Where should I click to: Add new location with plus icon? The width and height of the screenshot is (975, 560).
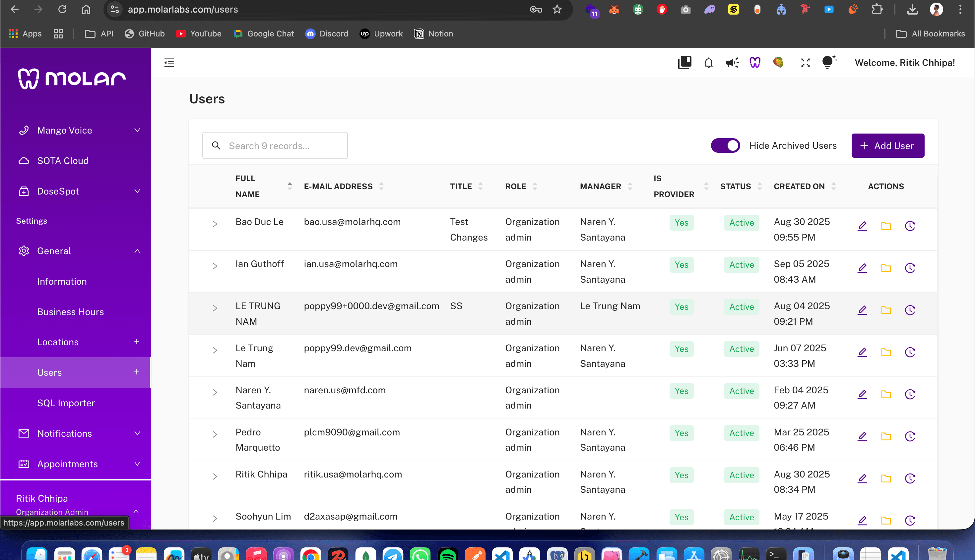pyautogui.click(x=137, y=342)
